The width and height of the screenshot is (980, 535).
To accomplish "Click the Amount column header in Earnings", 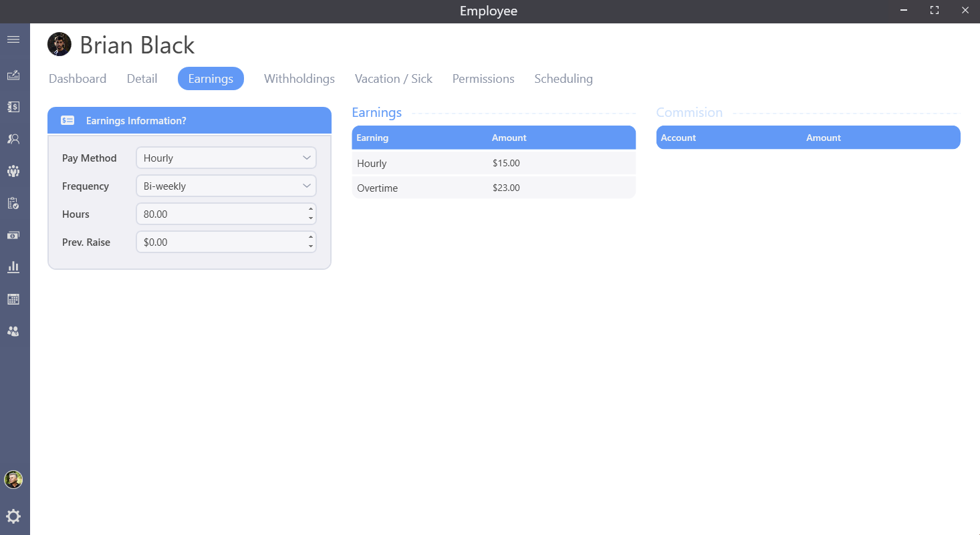I will [509, 138].
